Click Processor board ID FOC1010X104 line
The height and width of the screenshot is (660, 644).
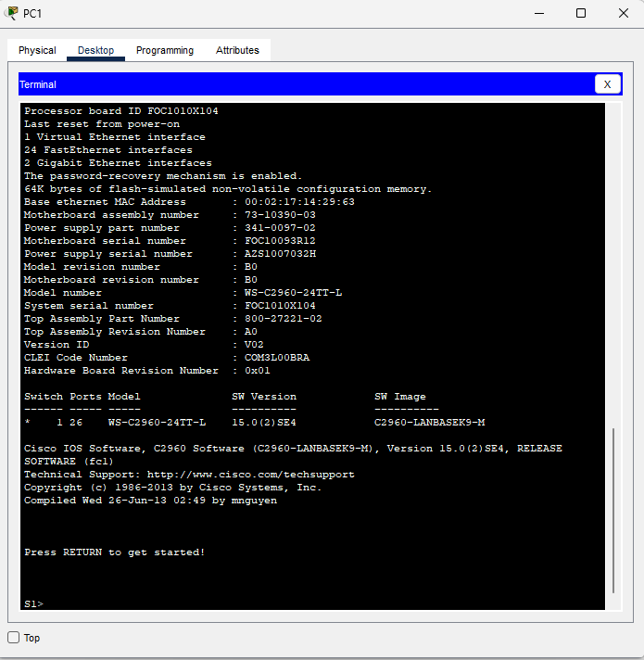(x=121, y=110)
